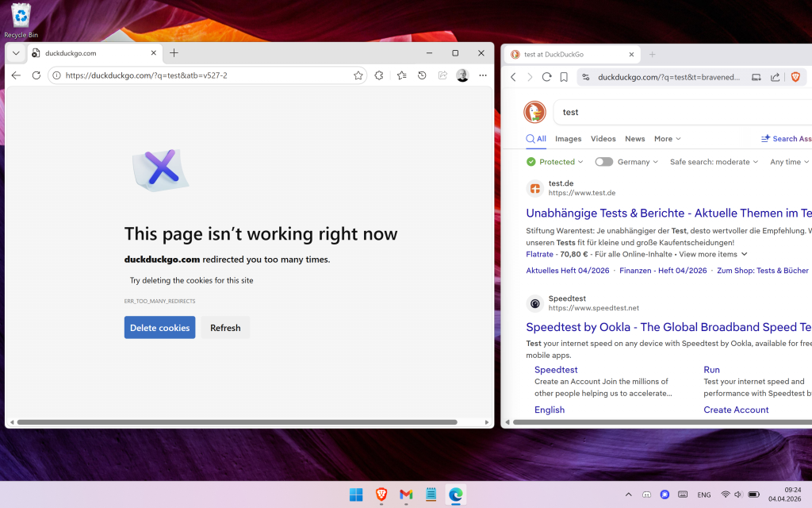Open Gmail from the taskbar
The width and height of the screenshot is (812, 508).
coord(406,495)
